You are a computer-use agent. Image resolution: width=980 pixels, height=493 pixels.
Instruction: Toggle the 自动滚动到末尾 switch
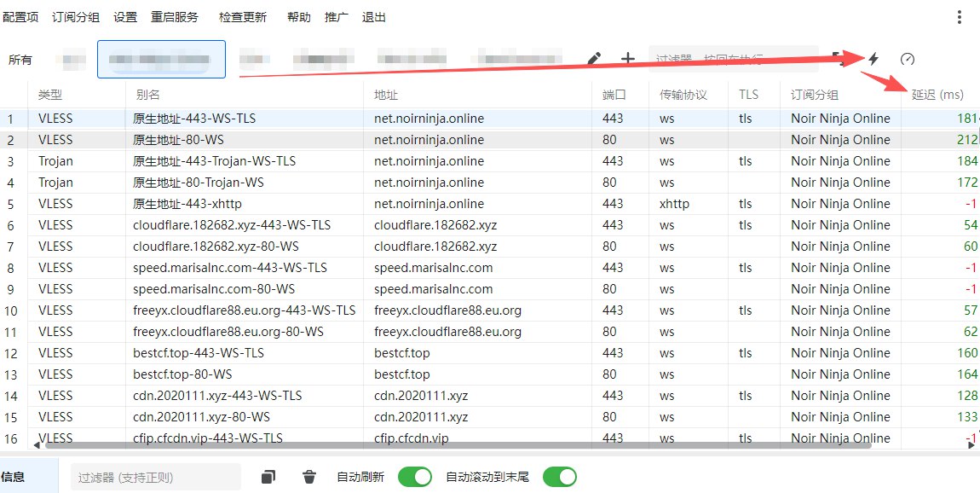coord(560,477)
